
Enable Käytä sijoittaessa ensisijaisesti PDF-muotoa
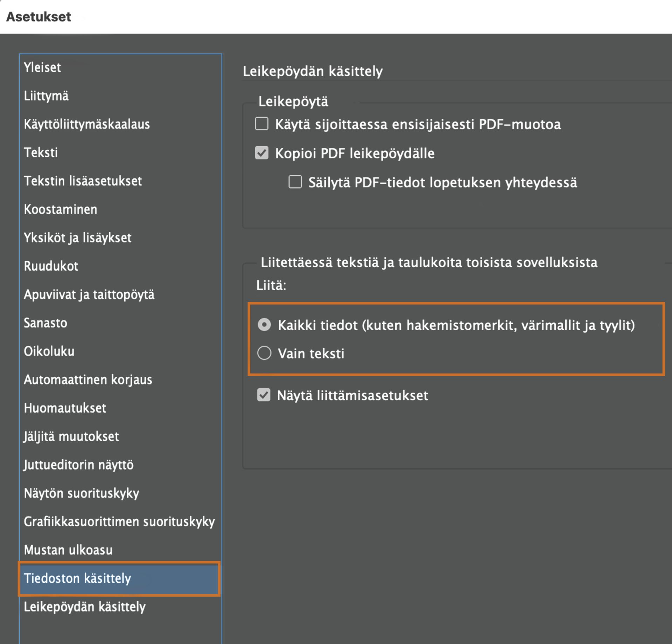pos(261,124)
